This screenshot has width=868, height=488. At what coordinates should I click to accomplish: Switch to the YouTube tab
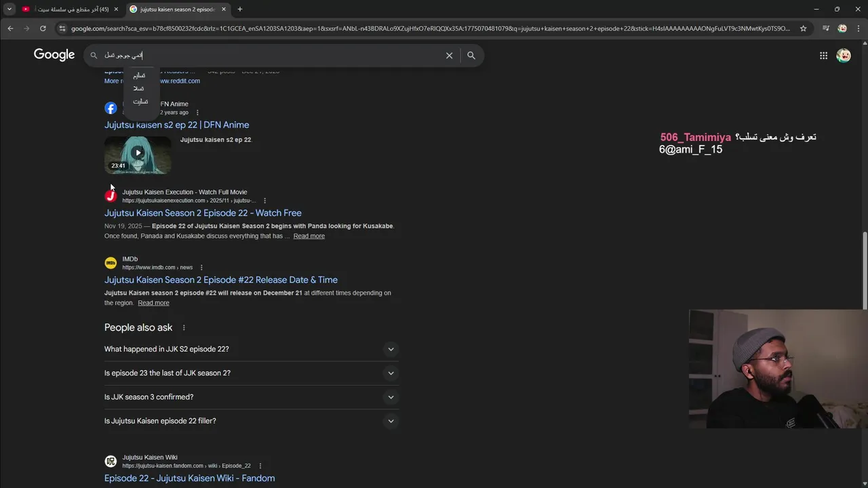tap(70, 9)
